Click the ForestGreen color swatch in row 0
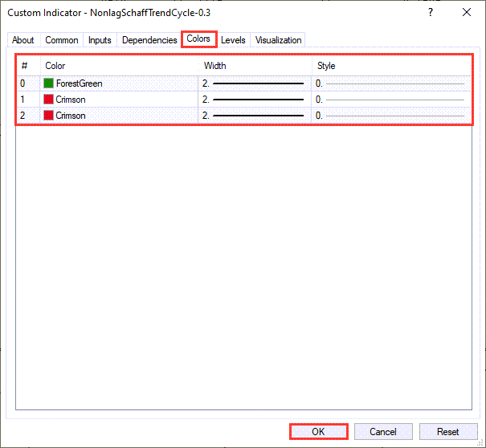This screenshot has width=486, height=448. point(49,83)
